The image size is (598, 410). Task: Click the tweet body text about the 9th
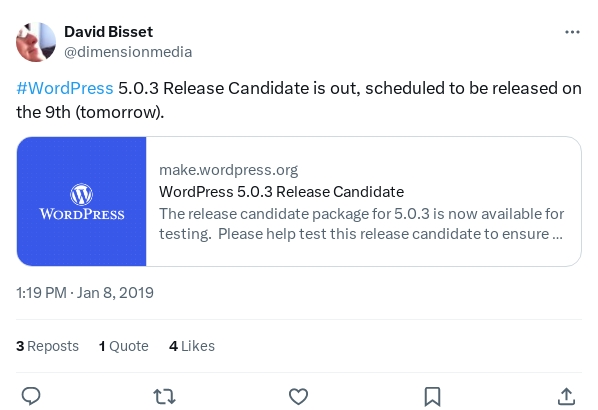(x=299, y=100)
